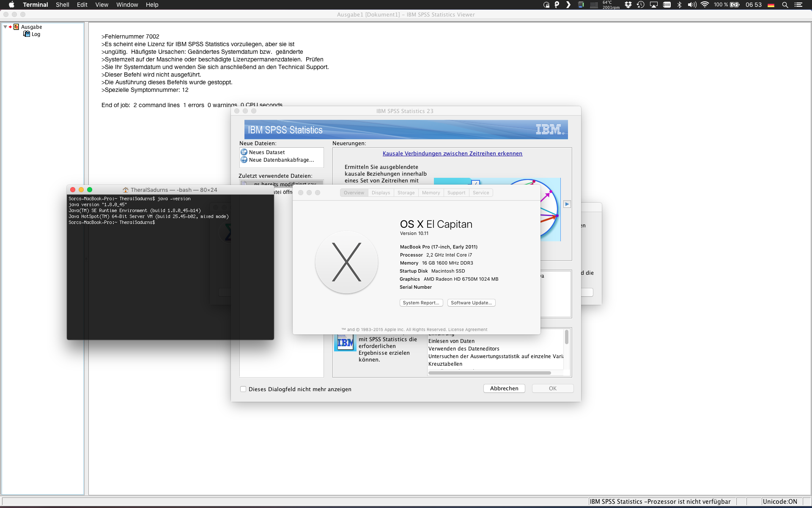Click the Bluetooth status icon

[x=680, y=5]
